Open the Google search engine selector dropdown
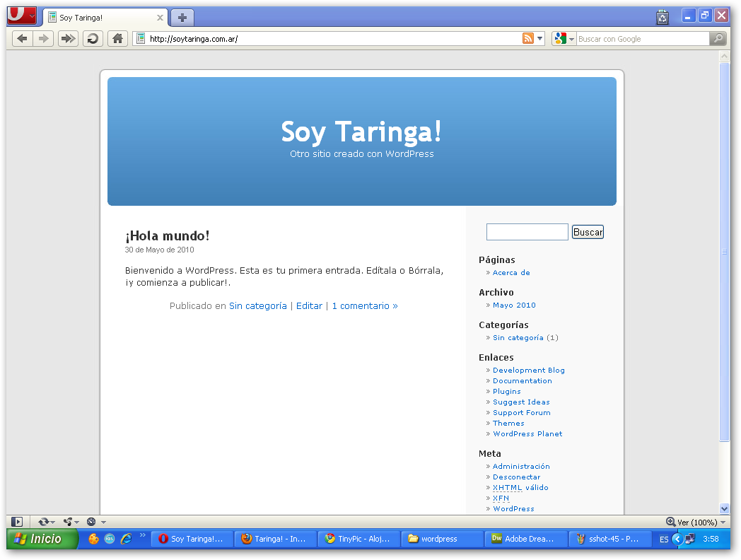Screen dimensions: 741x560 pyautogui.click(x=564, y=39)
